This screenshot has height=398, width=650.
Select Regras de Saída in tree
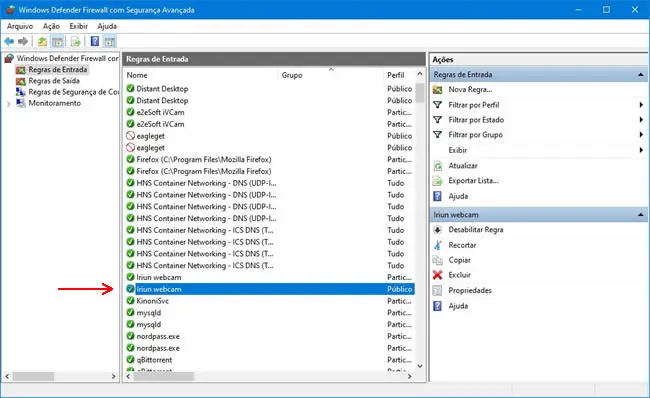(54, 81)
